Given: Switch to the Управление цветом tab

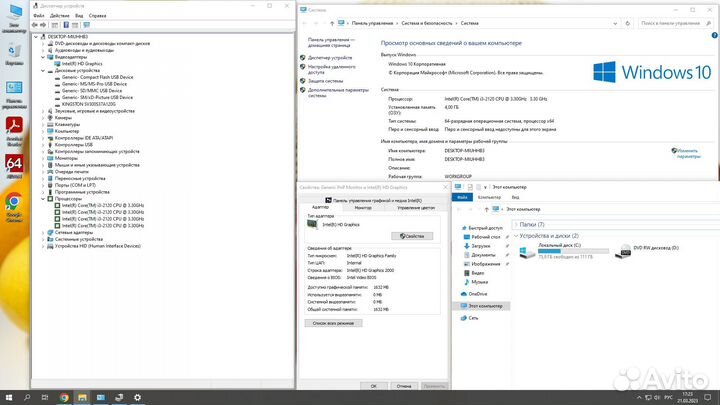Looking at the screenshot, I should pos(416,208).
